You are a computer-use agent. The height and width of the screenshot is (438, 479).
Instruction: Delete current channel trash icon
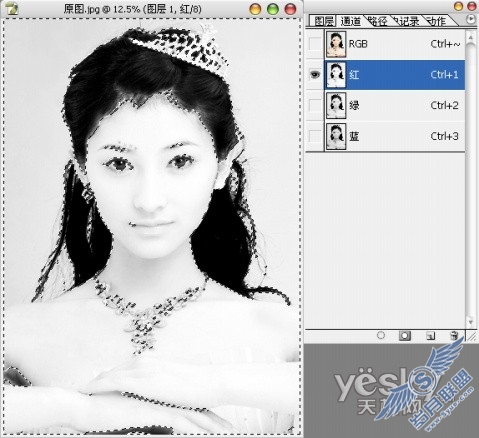pyautogui.click(x=454, y=335)
